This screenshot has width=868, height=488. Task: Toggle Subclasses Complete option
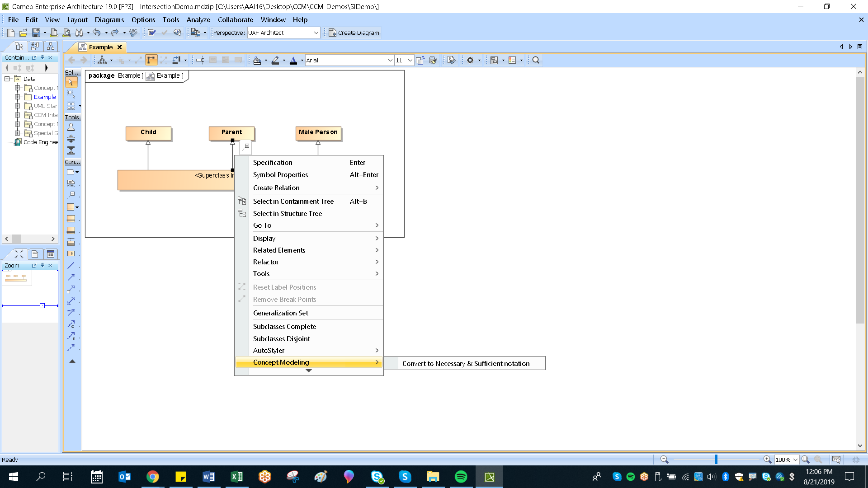tap(284, 326)
